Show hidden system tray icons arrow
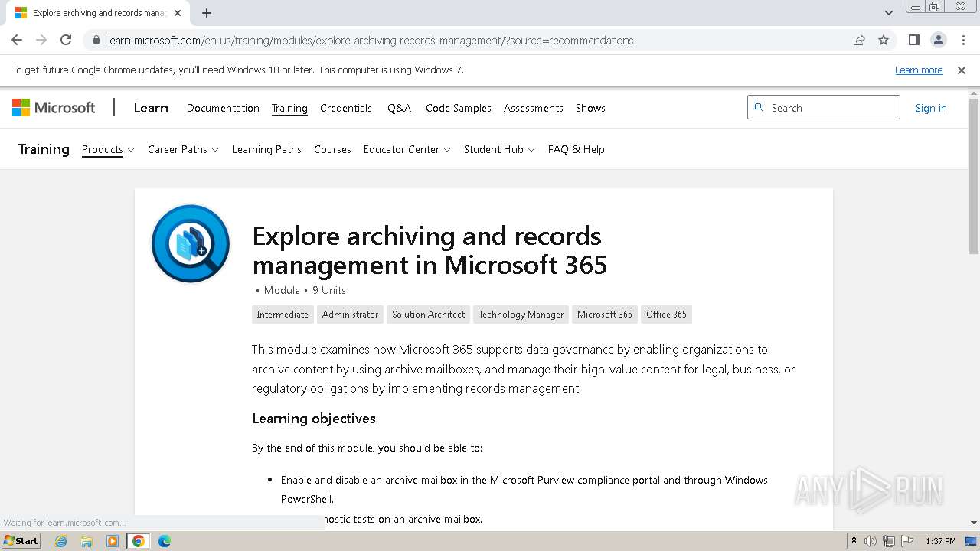 (x=854, y=541)
